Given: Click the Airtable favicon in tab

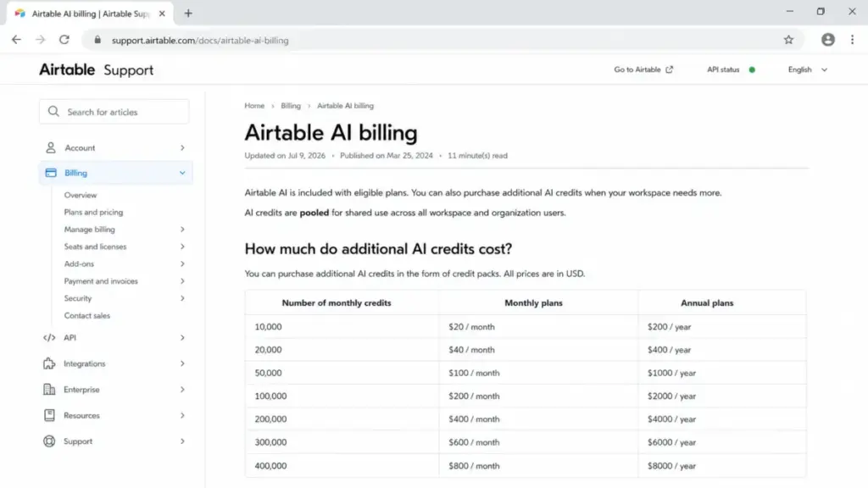Looking at the screenshot, I should pos(20,14).
